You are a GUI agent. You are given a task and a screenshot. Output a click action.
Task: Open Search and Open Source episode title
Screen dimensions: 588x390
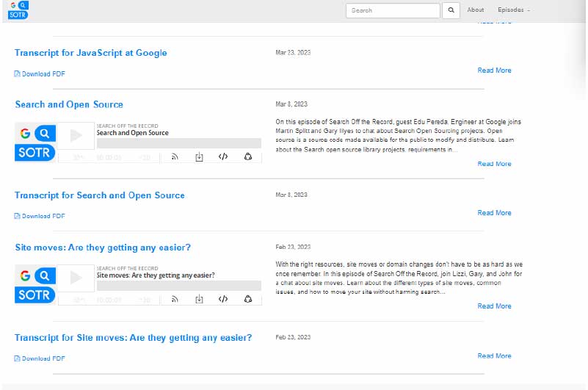tap(69, 104)
